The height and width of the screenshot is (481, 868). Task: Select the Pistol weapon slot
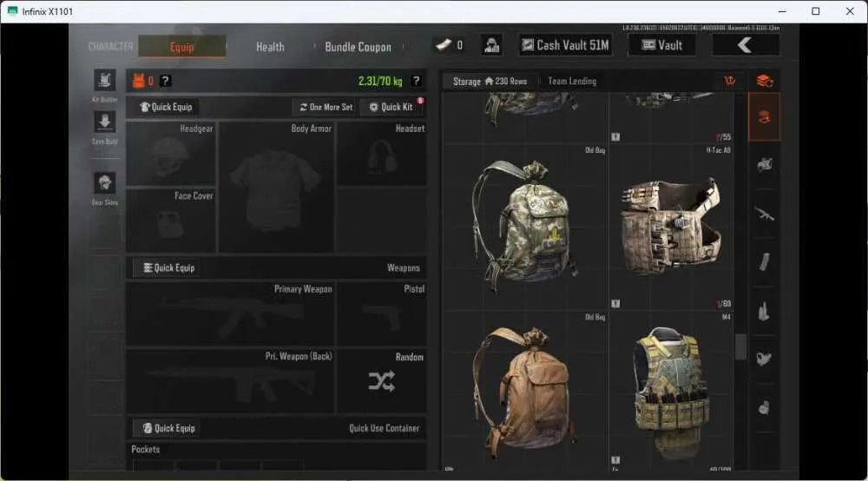tap(382, 313)
